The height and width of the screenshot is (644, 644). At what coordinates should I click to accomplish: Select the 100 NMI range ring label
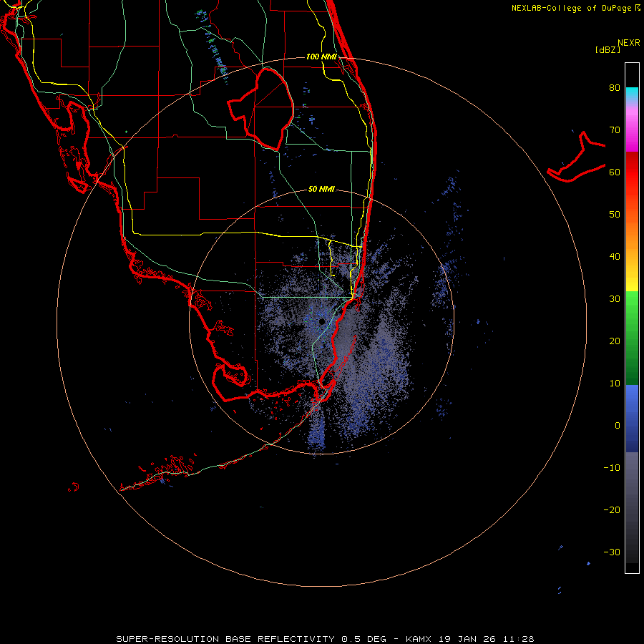tap(321, 57)
